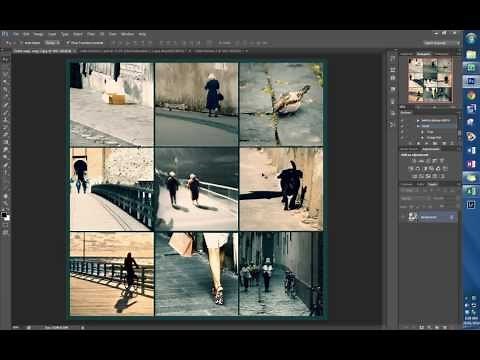Click the background color swatch
Screen dimensions: 480x360
click(x=7, y=218)
